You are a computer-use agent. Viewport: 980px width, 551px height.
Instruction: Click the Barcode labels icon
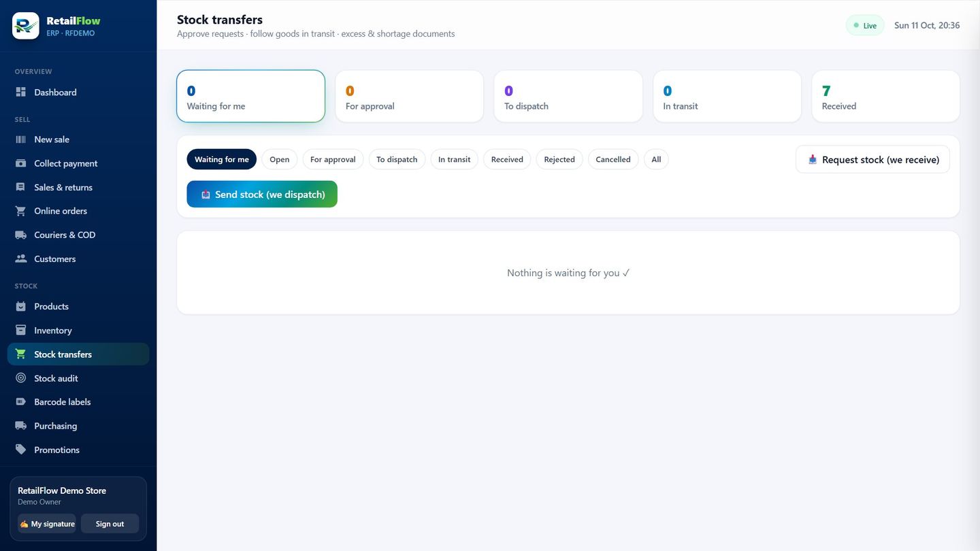20,402
